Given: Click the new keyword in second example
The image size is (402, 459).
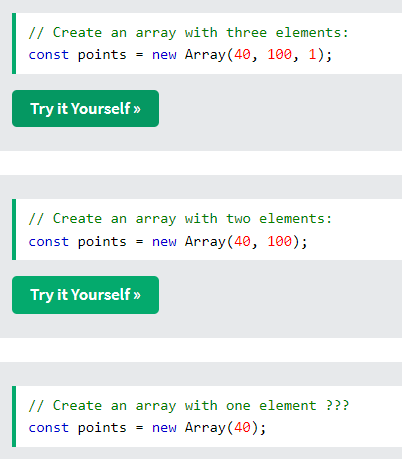Looking at the screenshot, I should [164, 242].
